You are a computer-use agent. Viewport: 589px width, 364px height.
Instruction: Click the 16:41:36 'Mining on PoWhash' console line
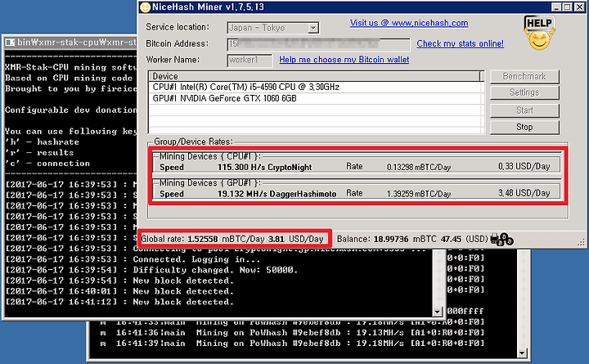click(x=292, y=333)
